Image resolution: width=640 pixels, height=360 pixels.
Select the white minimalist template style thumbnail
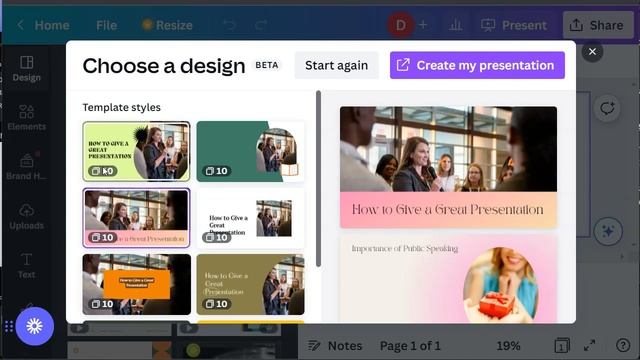tap(250, 218)
